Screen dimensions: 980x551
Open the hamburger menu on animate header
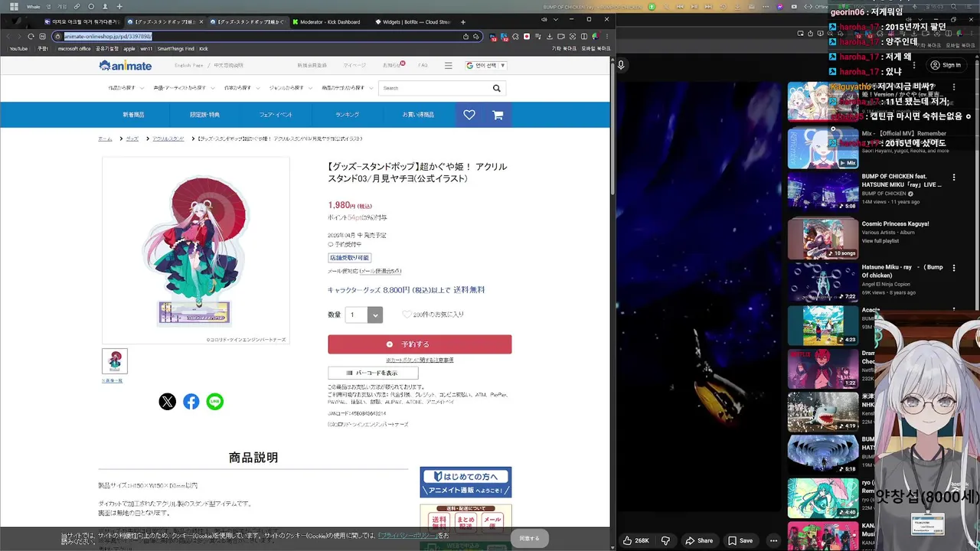click(449, 66)
